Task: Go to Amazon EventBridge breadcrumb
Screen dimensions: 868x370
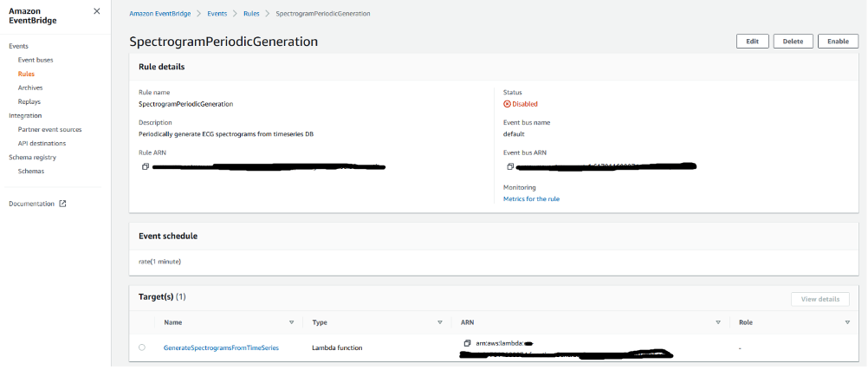Action: point(160,13)
